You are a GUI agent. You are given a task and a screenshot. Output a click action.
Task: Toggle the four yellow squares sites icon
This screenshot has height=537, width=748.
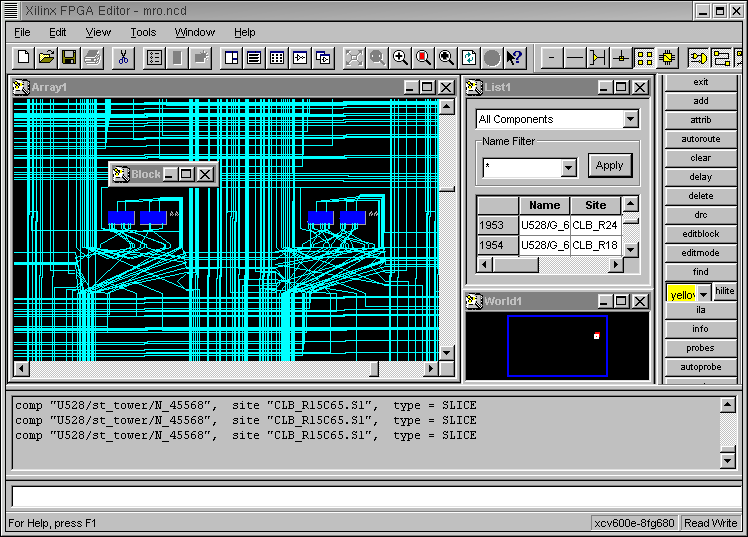(x=644, y=58)
